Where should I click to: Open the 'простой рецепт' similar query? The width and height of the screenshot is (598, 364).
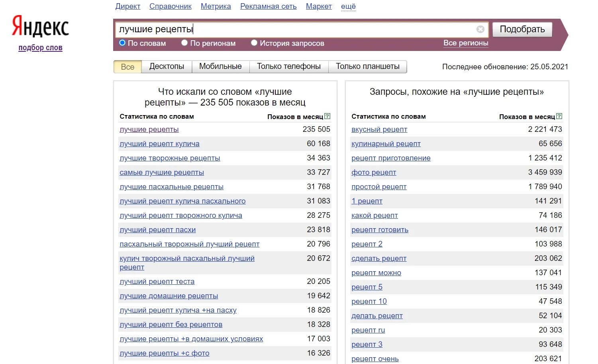[379, 187]
